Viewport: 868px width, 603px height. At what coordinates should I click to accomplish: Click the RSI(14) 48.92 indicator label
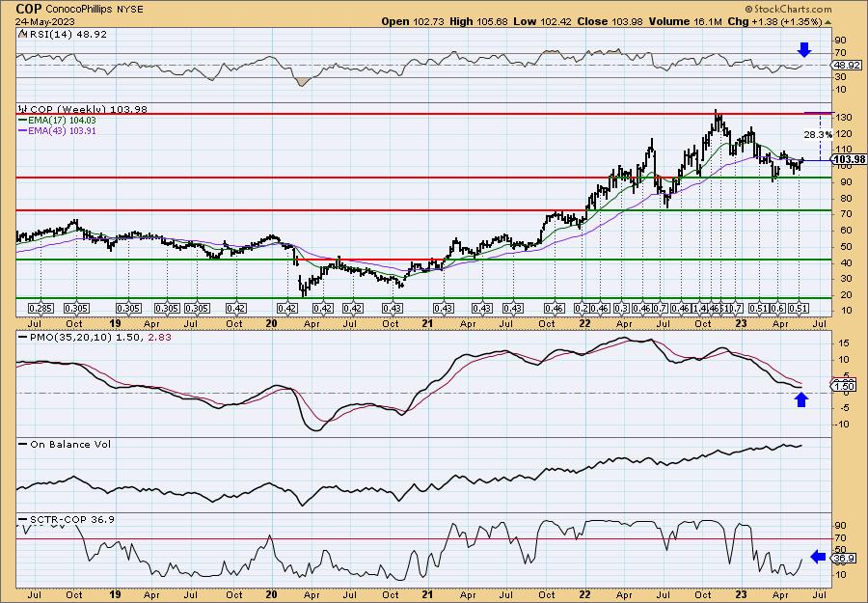tap(67, 34)
